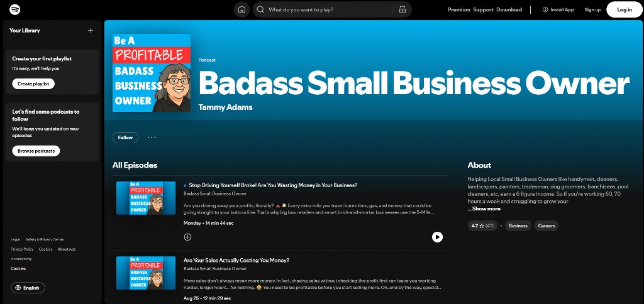Click the Monday 14 min 44 sec text
The image size is (644, 304).
click(209, 223)
